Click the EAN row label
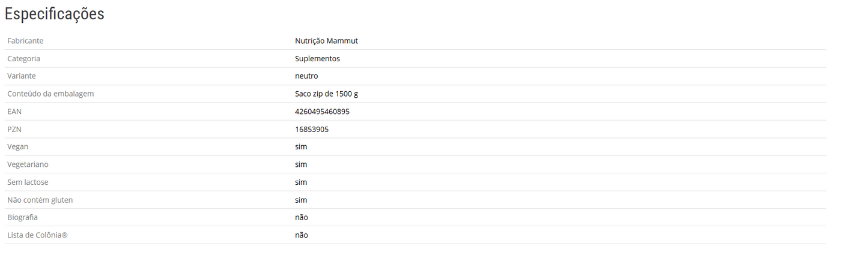This screenshot has width=868, height=255. (14, 112)
